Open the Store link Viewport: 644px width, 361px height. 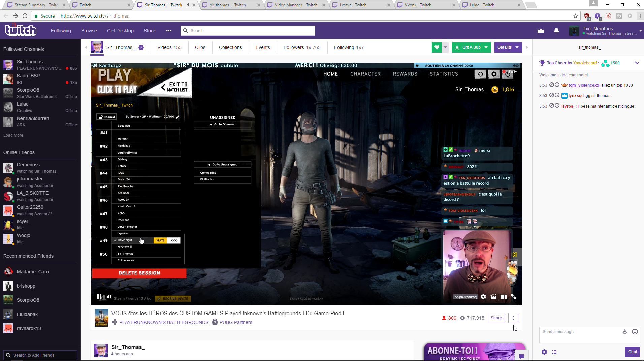(x=150, y=31)
